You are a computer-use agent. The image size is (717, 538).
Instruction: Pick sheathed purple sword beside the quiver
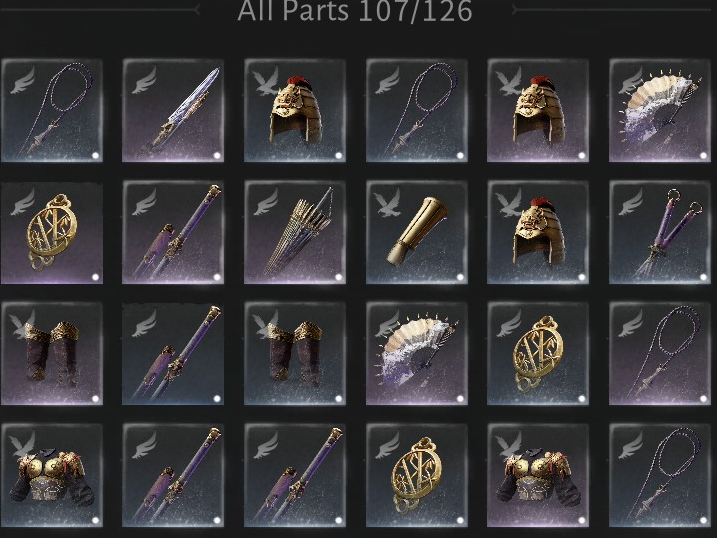pos(173,232)
